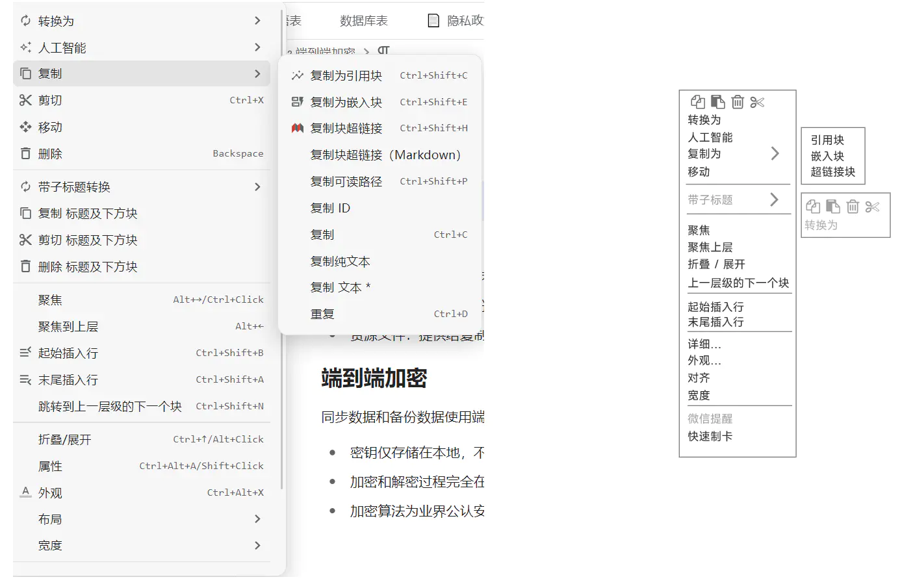Click the 端到端加密 heading in the document
The image size is (913, 588).
coord(374,378)
